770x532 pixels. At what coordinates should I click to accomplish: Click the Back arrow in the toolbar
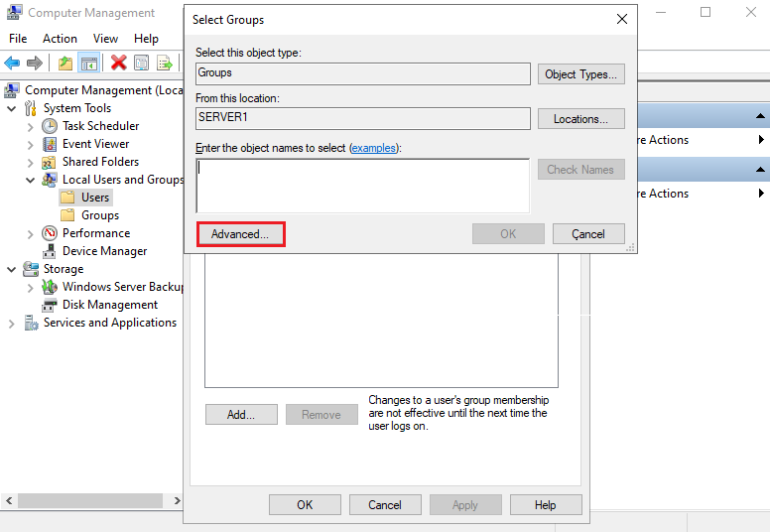tap(12, 63)
